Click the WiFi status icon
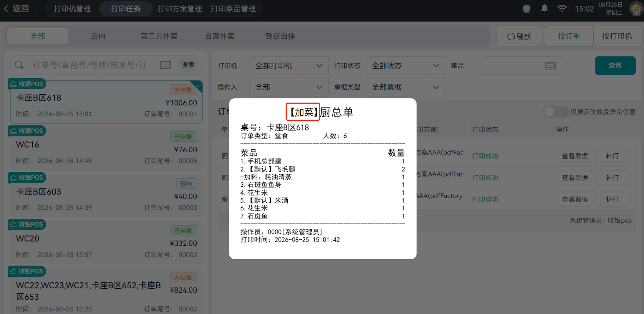 click(x=562, y=8)
